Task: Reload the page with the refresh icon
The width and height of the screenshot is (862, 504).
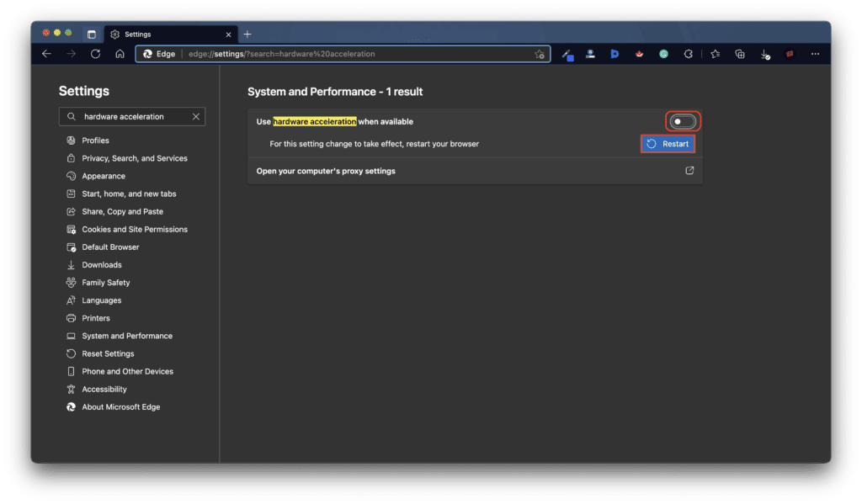Action: pyautogui.click(x=95, y=53)
